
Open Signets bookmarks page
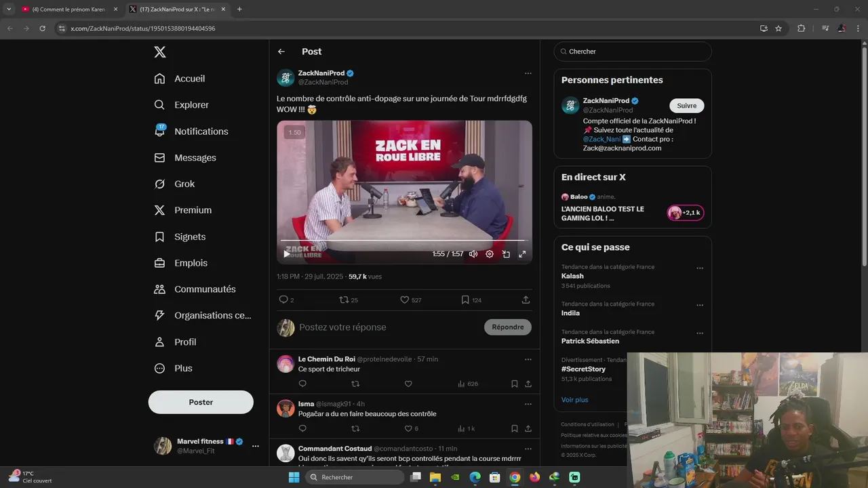(180, 237)
